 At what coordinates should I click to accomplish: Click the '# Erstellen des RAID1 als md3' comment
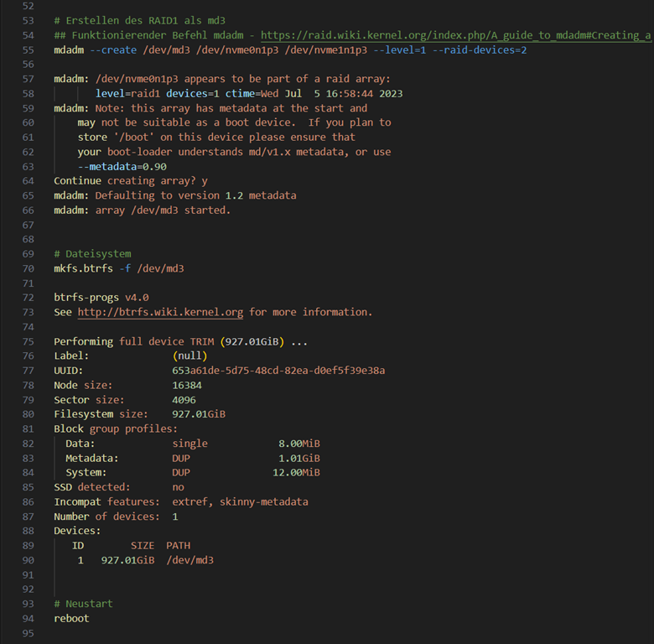pos(139,20)
